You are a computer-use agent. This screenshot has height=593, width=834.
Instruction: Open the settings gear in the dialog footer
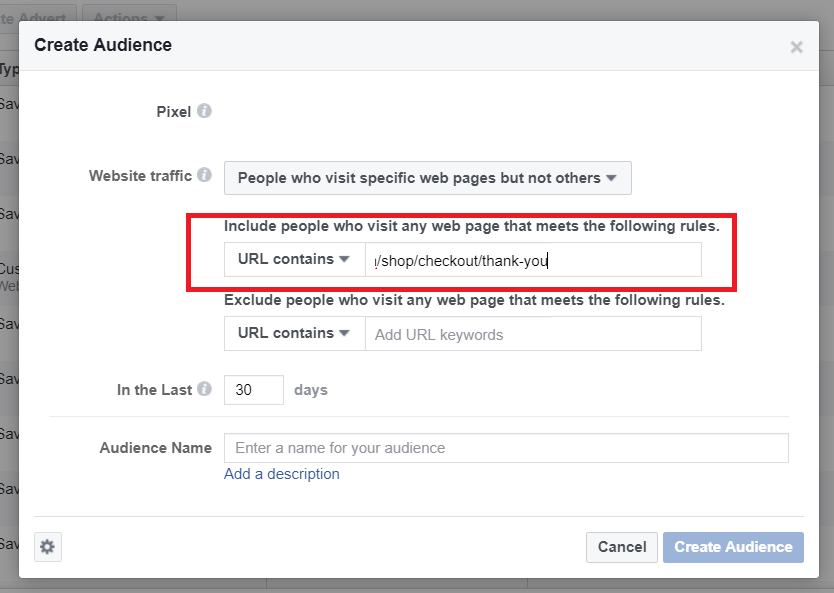click(47, 547)
